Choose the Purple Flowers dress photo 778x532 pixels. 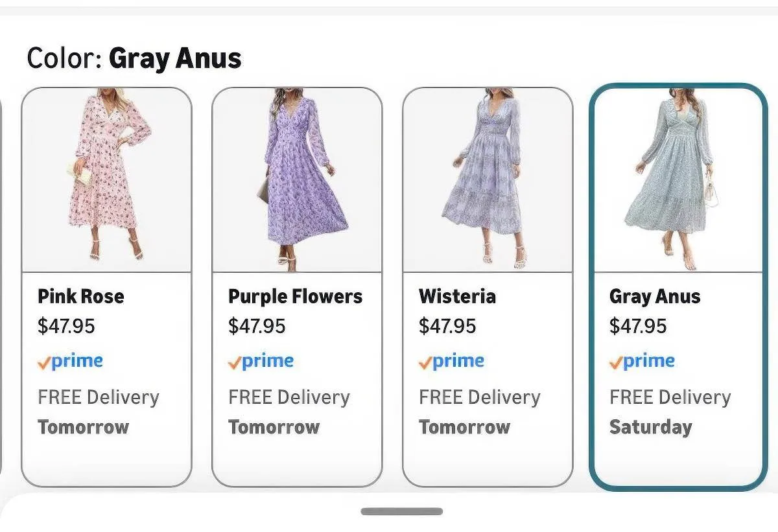pyautogui.click(x=297, y=179)
